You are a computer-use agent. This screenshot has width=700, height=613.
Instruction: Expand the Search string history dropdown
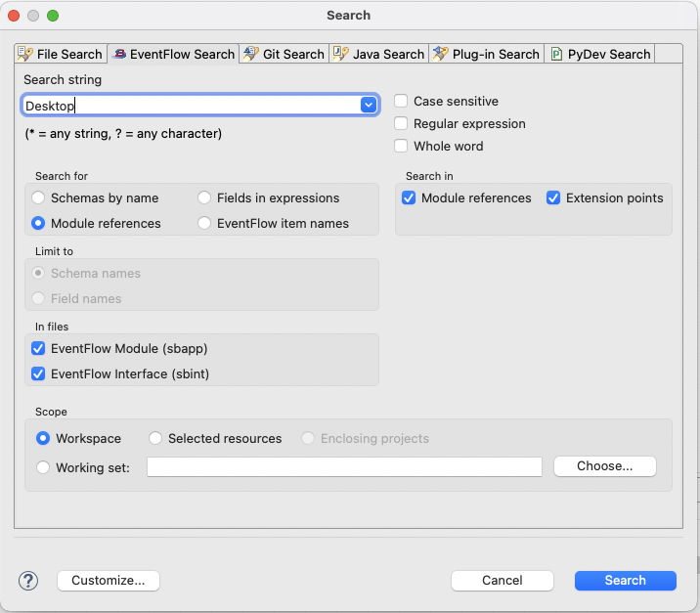(x=369, y=105)
